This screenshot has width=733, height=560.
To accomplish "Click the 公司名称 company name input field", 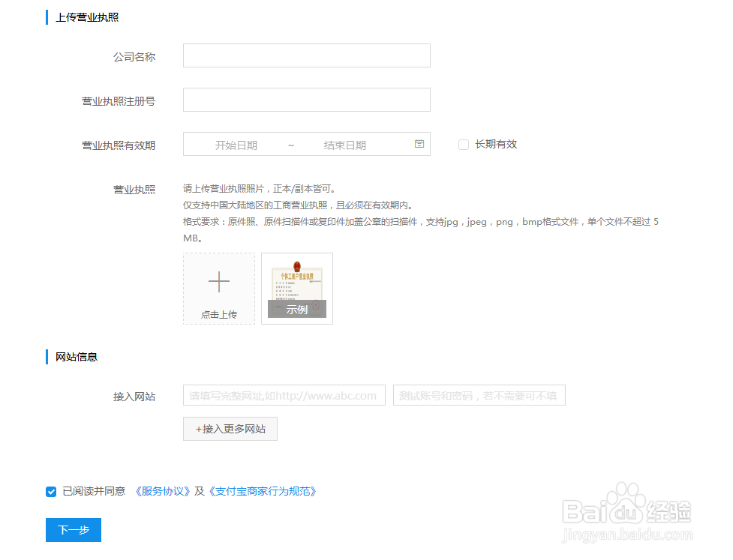I will click(306, 55).
